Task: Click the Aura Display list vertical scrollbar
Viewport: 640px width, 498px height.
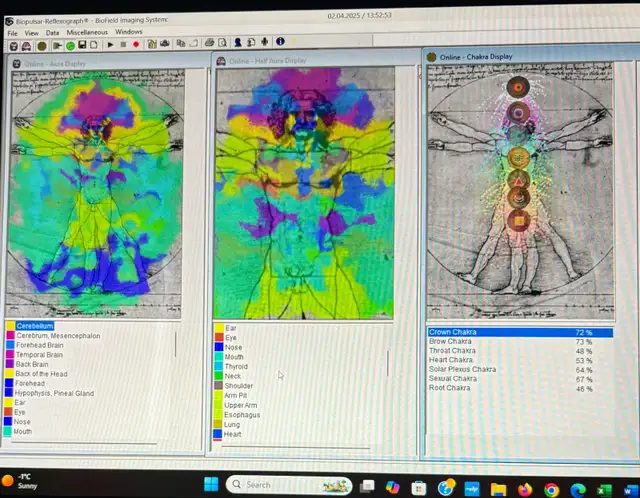Action: click(176, 344)
